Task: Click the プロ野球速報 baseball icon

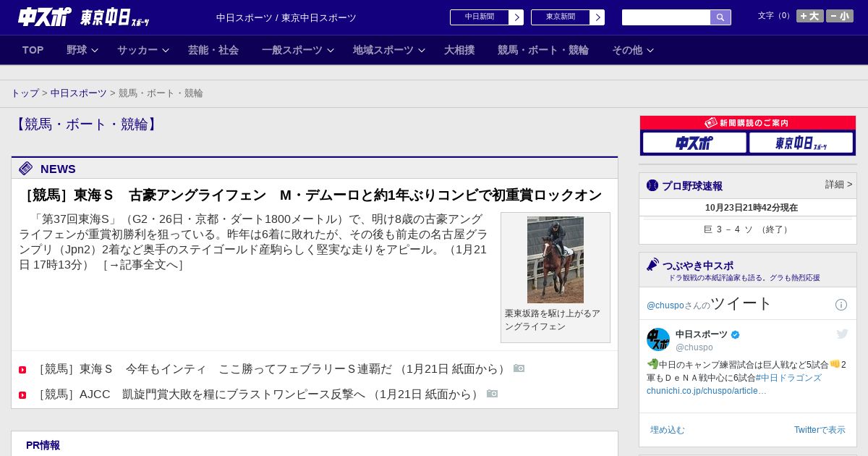Action: coord(652,185)
